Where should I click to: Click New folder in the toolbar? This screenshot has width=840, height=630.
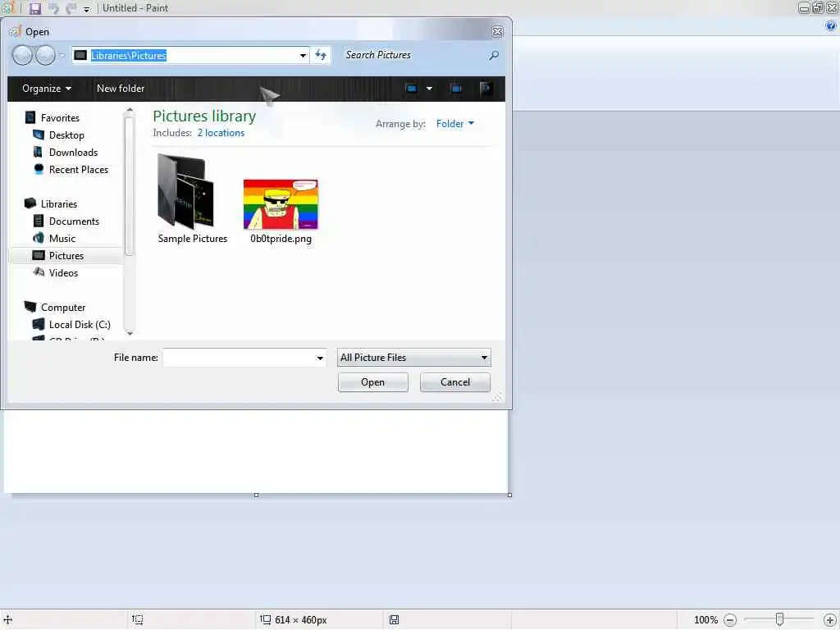click(121, 89)
